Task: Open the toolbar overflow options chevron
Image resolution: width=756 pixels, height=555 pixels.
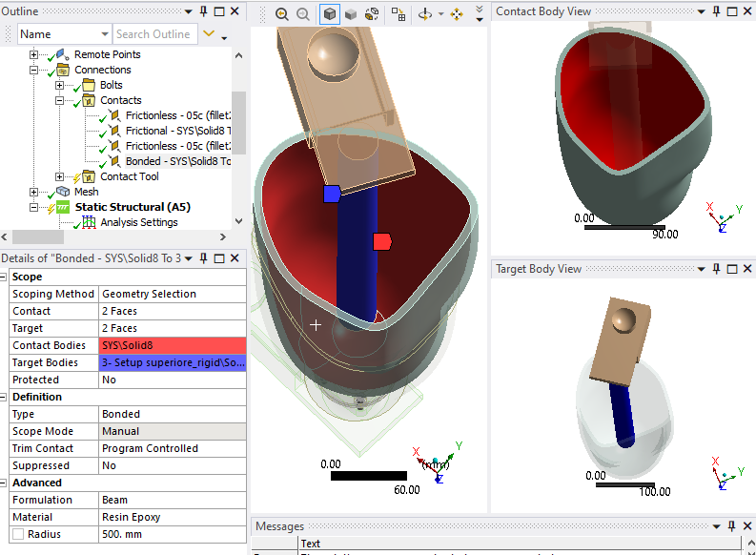Action: coord(480,13)
